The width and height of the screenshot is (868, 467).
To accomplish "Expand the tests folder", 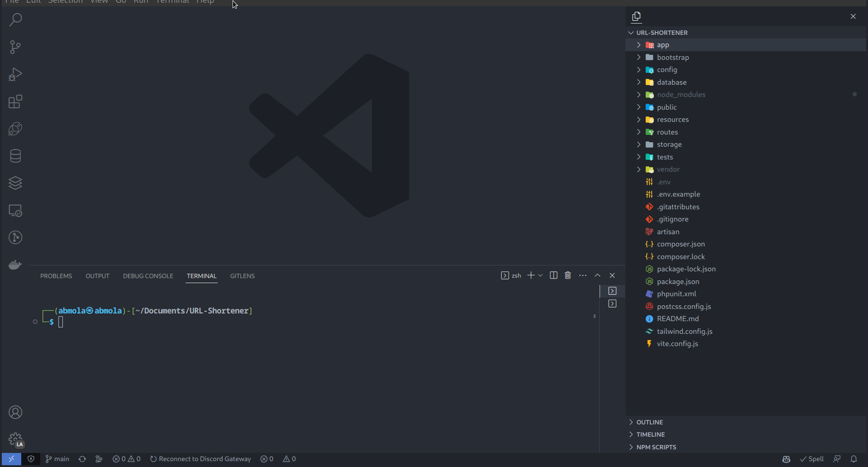I will [746, 157].
